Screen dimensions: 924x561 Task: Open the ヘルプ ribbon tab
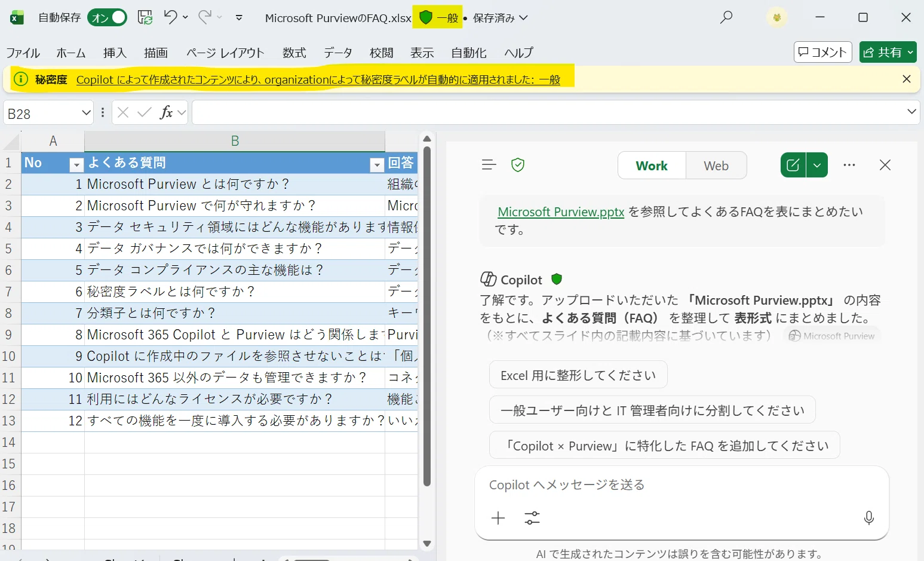(518, 53)
